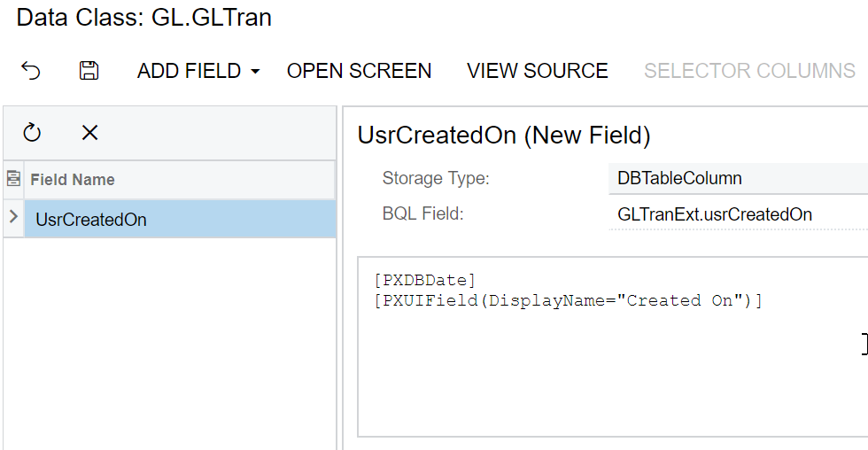Click the BQL Field value box
The width and height of the screenshot is (868, 450).
[x=735, y=214]
